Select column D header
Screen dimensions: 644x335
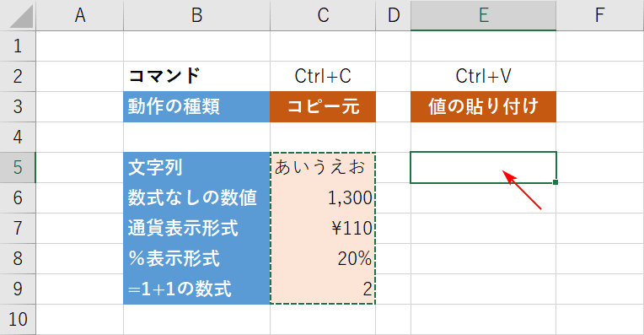pyautogui.click(x=393, y=15)
